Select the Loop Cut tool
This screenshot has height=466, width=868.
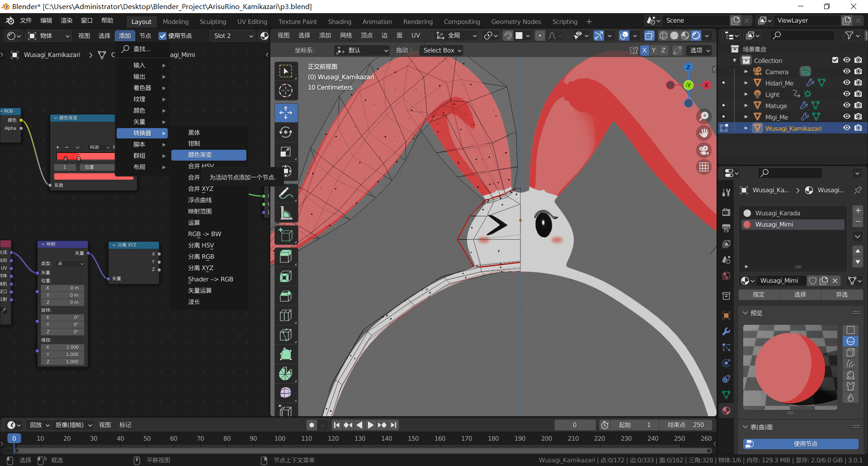click(x=286, y=315)
